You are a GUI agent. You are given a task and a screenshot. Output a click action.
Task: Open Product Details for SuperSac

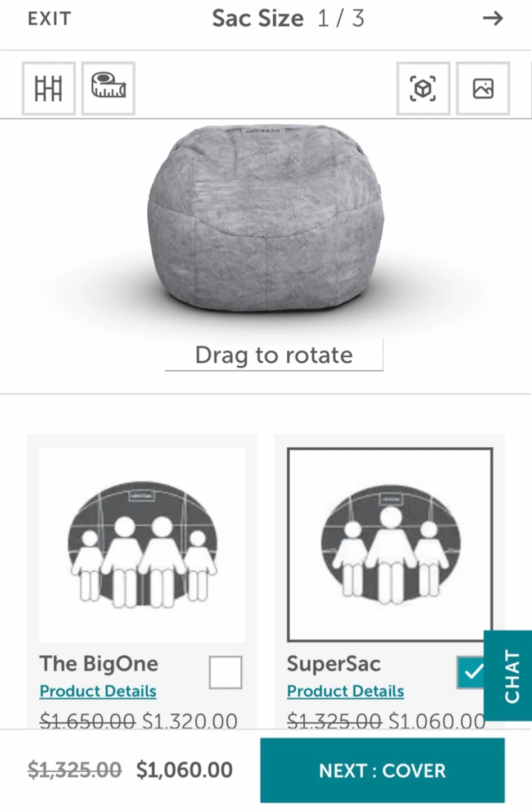click(345, 691)
